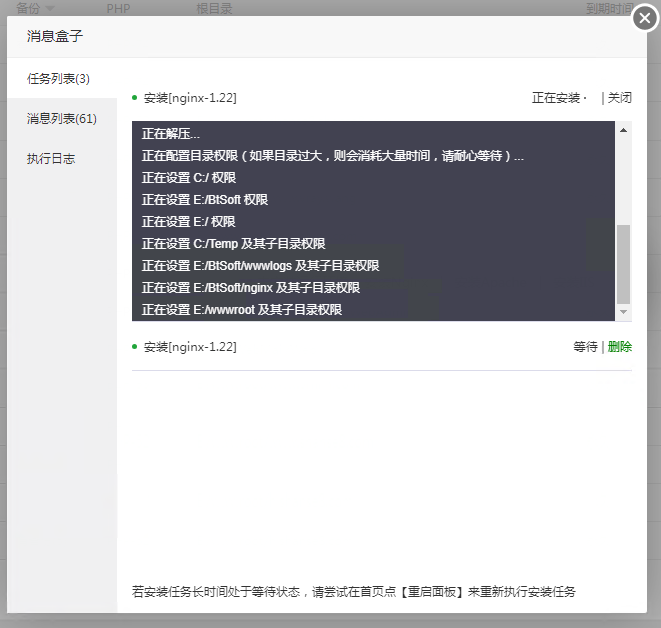Click log line C:/Temp 及其子目录权限
This screenshot has height=628, width=661.
(234, 243)
